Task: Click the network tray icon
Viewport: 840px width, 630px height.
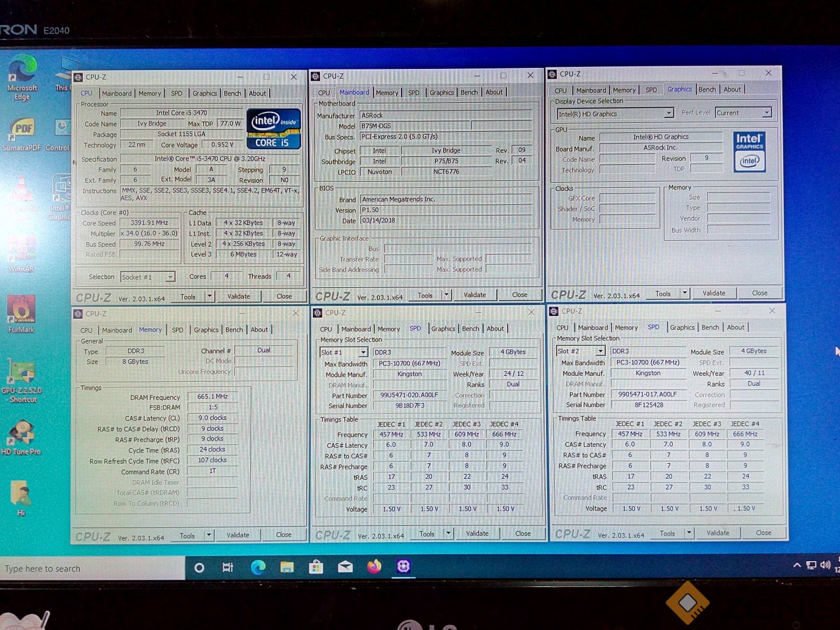Action: pos(811,565)
